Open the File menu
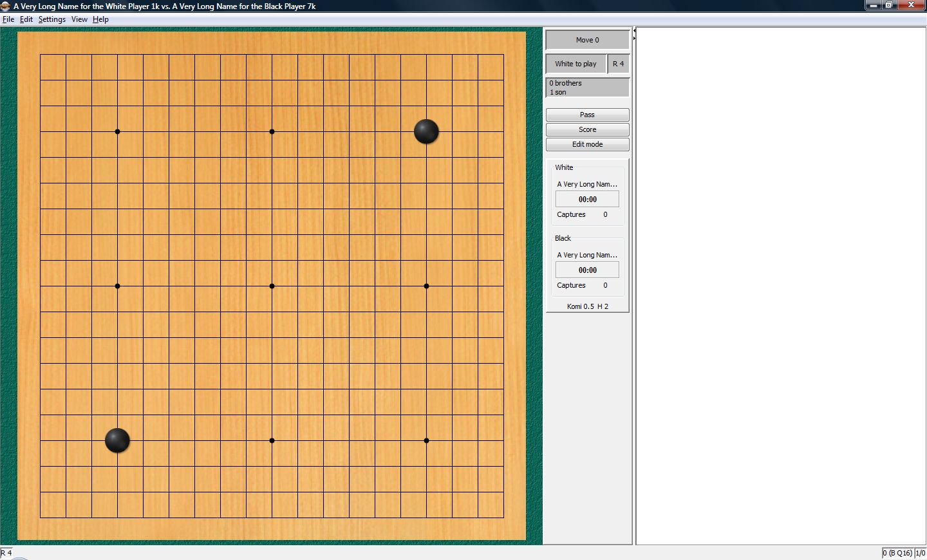The width and height of the screenshot is (927, 560). (x=8, y=19)
